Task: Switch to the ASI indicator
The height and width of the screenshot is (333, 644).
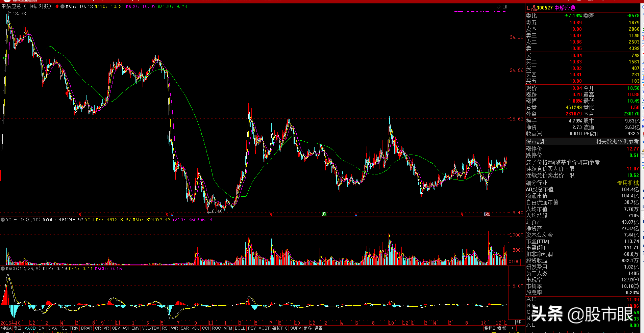Action: (x=126, y=328)
